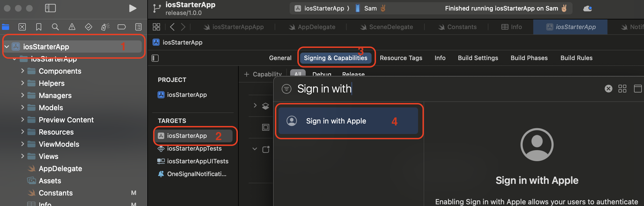Toggle the navigator sidebar button
The width and height of the screenshot is (644, 206).
click(50, 8)
